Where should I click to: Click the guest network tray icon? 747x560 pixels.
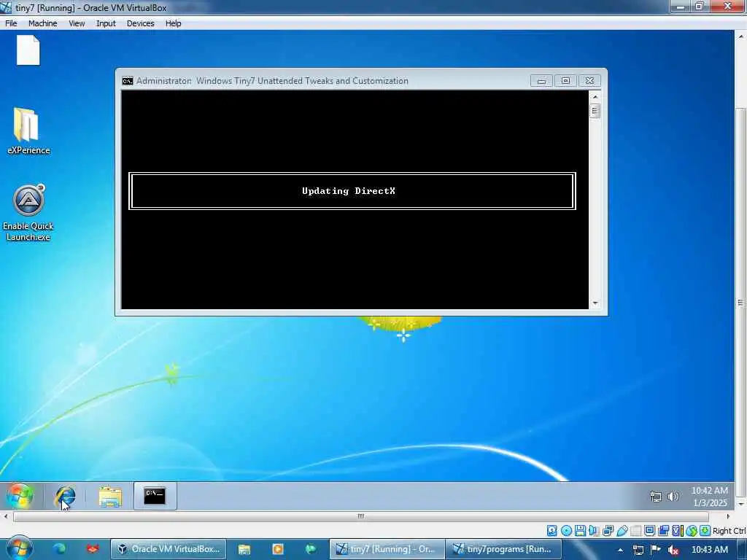pos(656,497)
